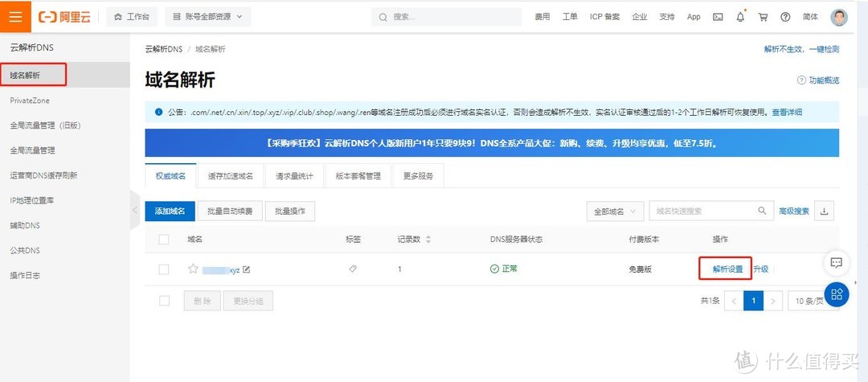Click the 添加域名 button
The height and width of the screenshot is (382, 868).
pyautogui.click(x=170, y=212)
